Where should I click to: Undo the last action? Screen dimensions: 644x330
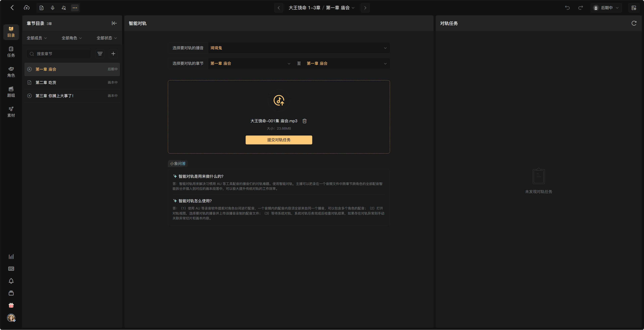point(568,8)
